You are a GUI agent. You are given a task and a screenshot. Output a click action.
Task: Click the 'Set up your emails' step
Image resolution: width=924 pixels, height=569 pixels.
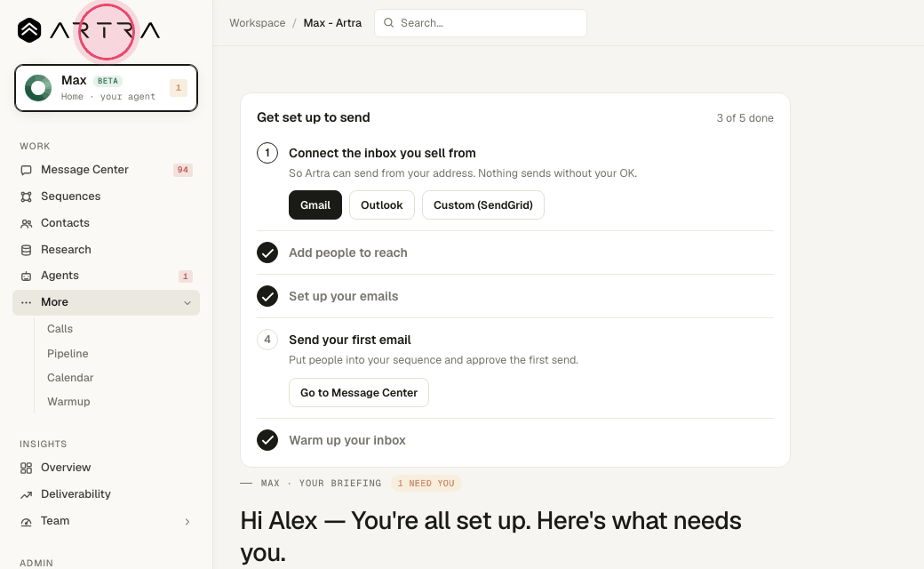coord(344,297)
